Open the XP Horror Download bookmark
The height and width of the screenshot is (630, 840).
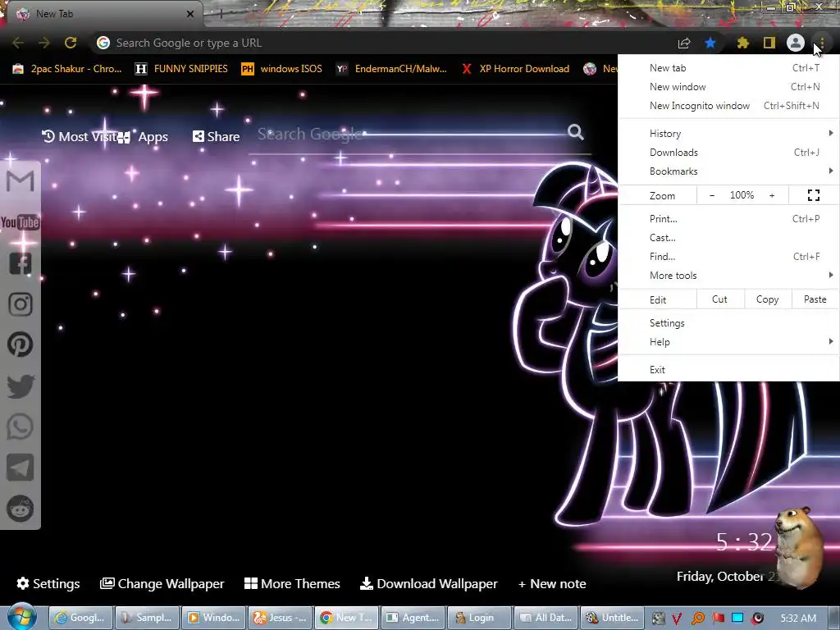(x=515, y=69)
